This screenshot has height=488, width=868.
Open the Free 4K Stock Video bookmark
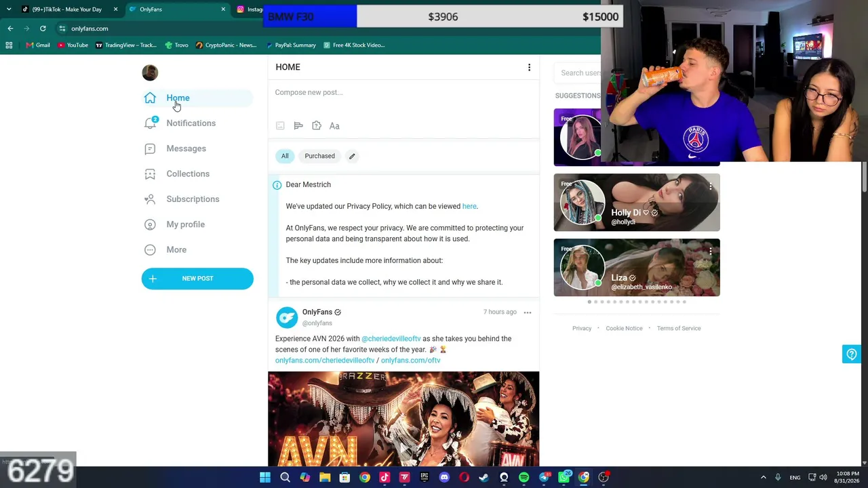click(x=354, y=45)
